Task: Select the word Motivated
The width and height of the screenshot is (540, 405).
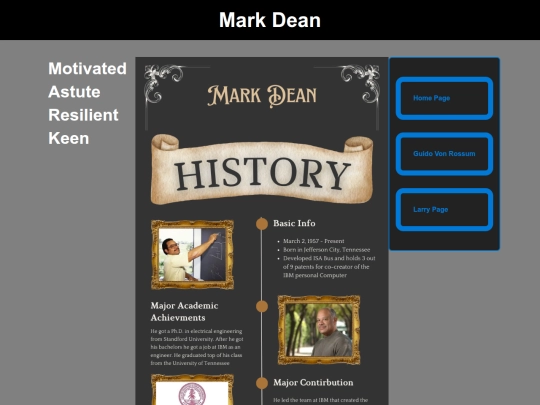Action: (87, 68)
